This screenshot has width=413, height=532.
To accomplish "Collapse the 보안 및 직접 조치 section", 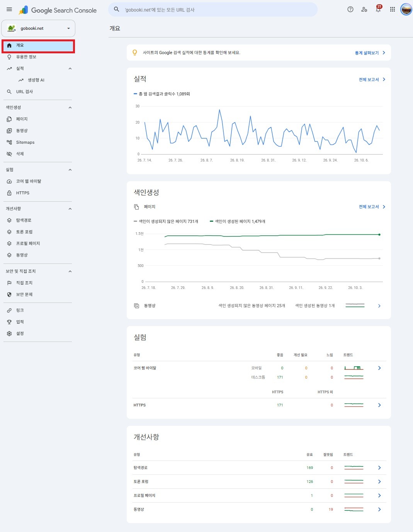I will pyautogui.click(x=70, y=272).
